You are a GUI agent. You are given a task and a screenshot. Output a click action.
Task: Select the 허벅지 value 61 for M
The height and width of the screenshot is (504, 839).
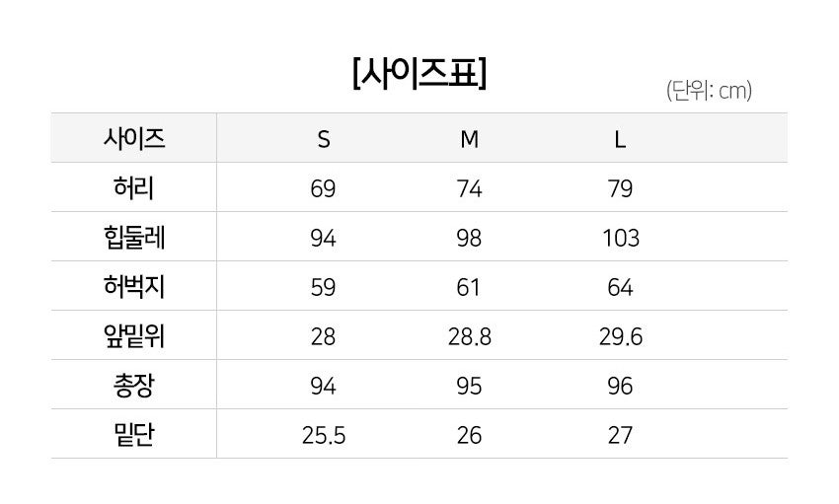[470, 288]
